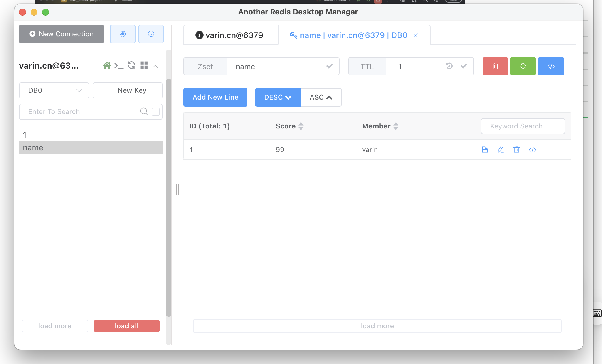Copy varin row command code icon
The width and height of the screenshot is (602, 364).
(533, 149)
